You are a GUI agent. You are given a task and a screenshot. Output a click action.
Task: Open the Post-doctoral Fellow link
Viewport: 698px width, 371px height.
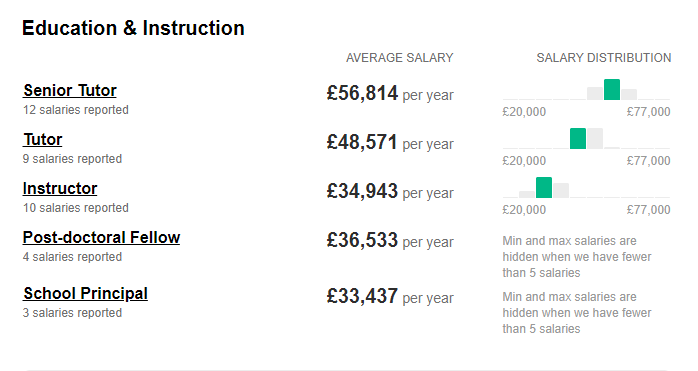click(x=101, y=237)
